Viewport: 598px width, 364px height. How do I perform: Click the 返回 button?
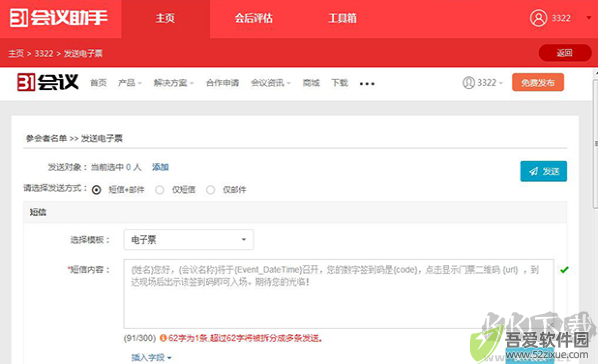click(x=565, y=53)
